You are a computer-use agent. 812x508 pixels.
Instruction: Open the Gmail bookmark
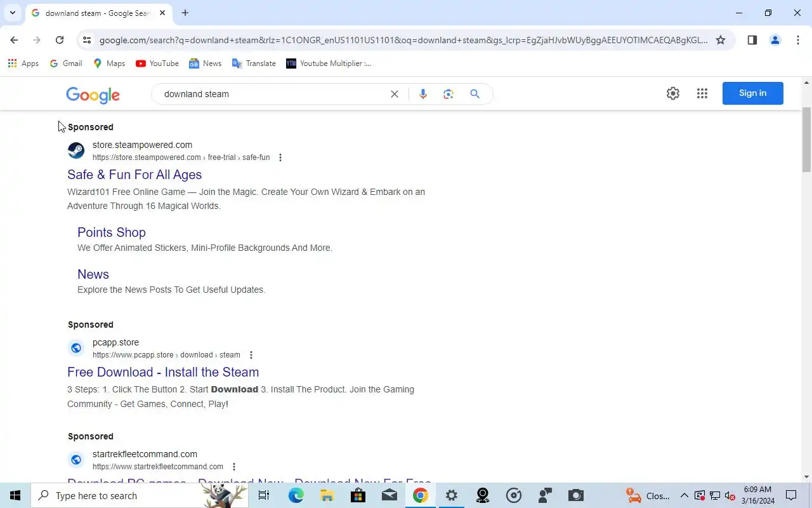(66, 63)
